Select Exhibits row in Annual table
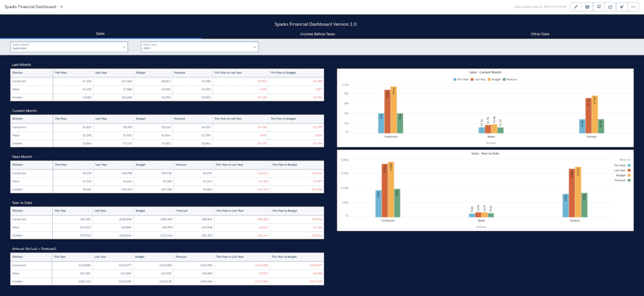 (x=167, y=281)
